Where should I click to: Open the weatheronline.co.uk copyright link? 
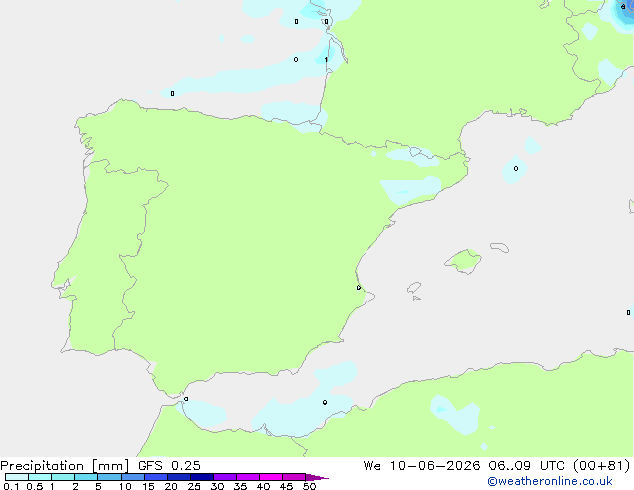550,481
